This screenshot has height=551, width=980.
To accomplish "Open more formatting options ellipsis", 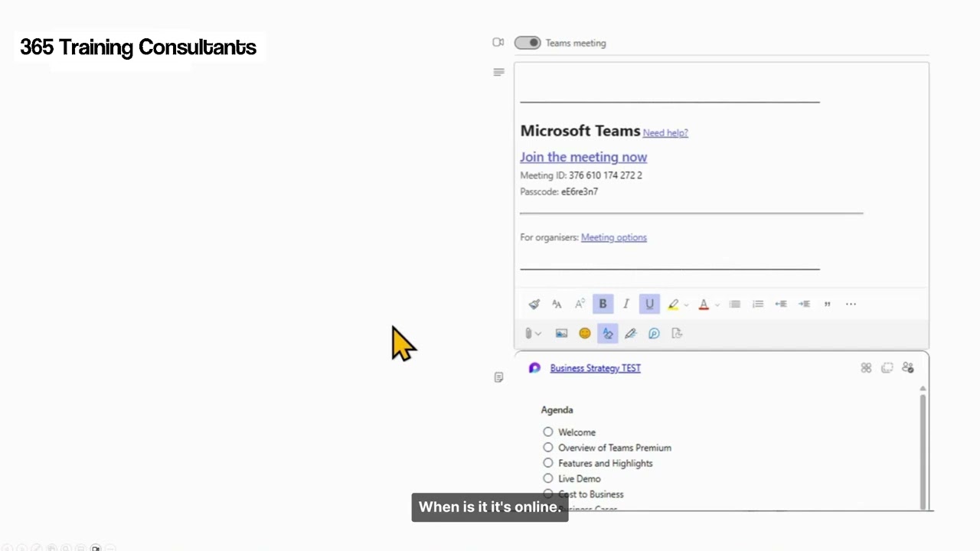I will [851, 304].
